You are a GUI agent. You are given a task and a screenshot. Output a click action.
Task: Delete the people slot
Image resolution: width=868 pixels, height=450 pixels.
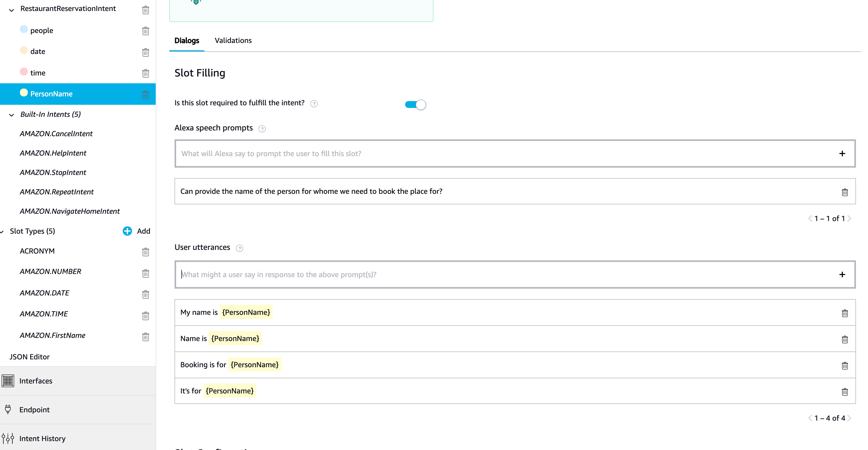pyautogui.click(x=145, y=31)
